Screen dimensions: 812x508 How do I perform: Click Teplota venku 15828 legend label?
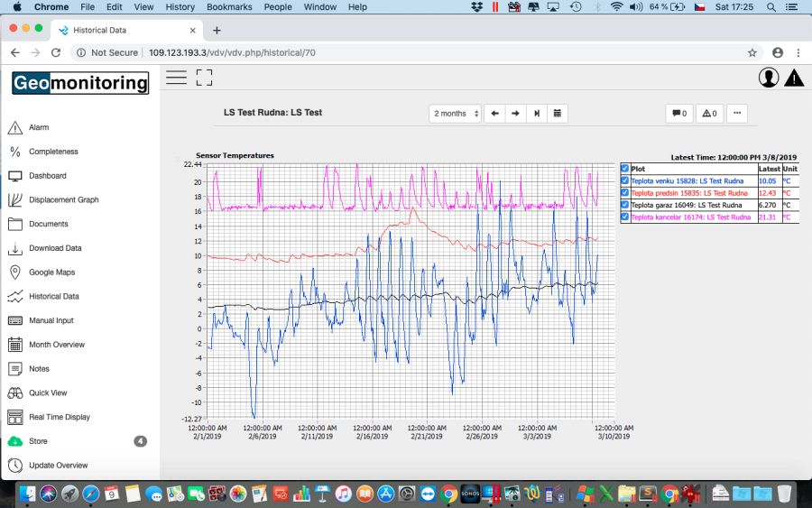pos(687,180)
